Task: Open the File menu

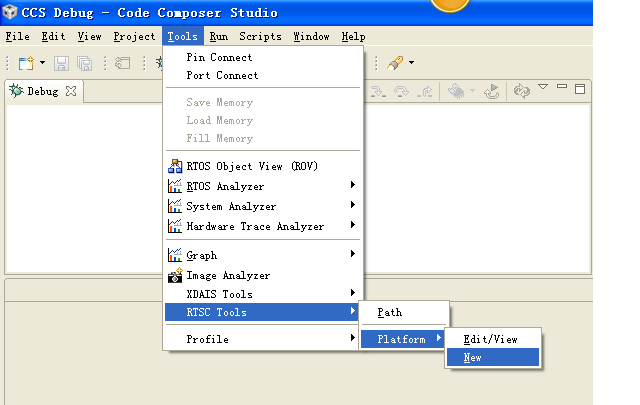Action: click(18, 36)
